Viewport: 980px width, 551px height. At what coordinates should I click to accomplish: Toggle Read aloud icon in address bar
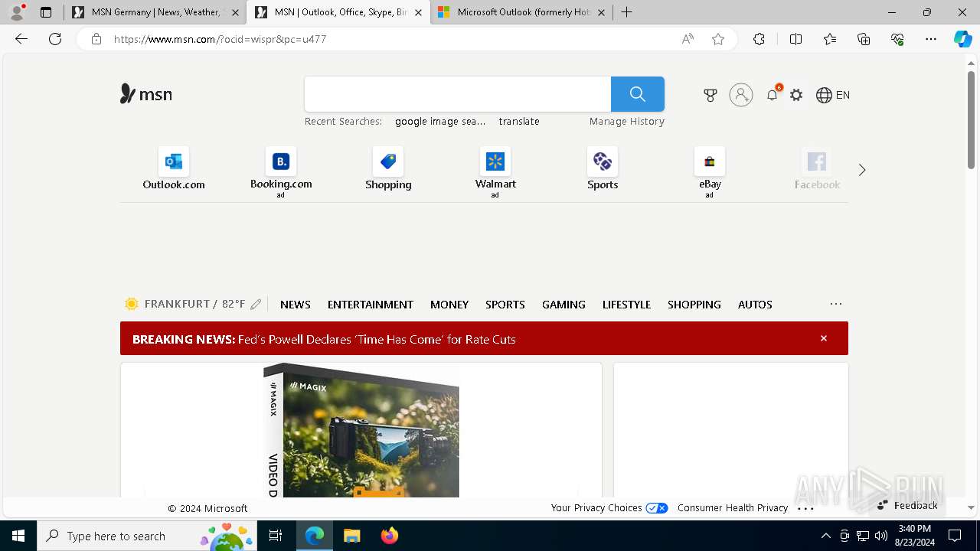pyautogui.click(x=688, y=39)
